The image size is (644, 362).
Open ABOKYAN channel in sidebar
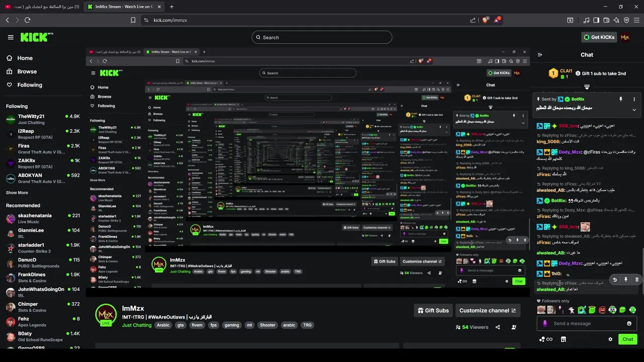pos(43,178)
